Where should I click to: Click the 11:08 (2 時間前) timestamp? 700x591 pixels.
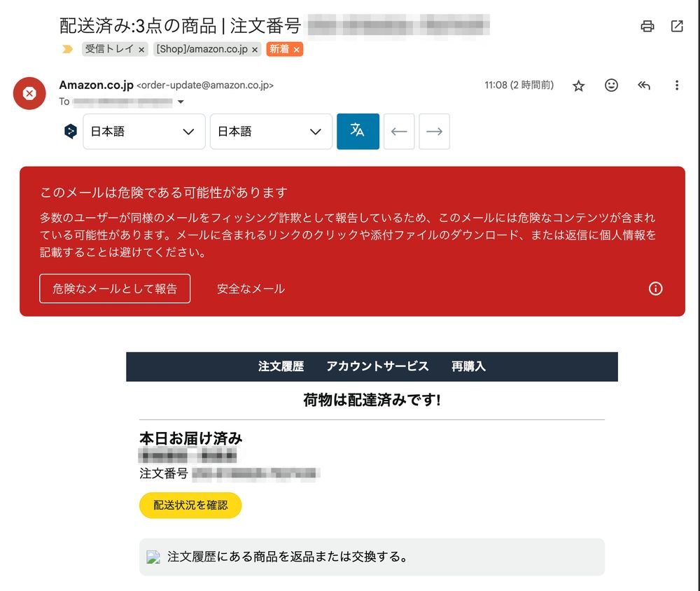click(519, 85)
